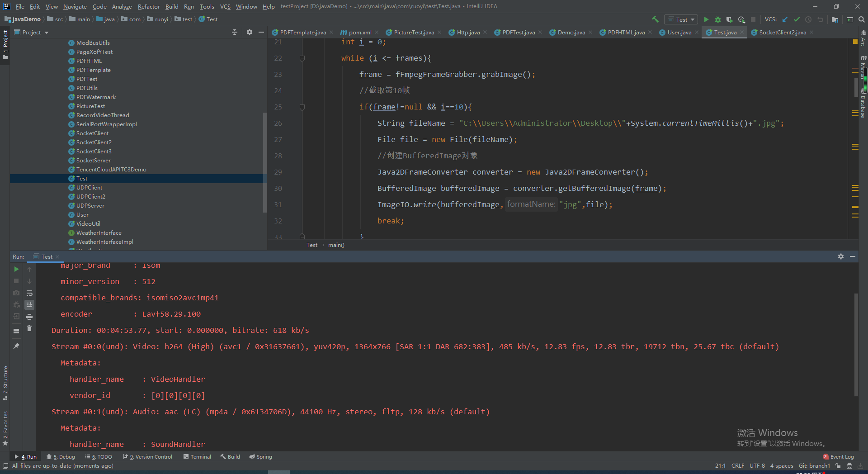Click the Run panel stop square icon

[x=16, y=281]
